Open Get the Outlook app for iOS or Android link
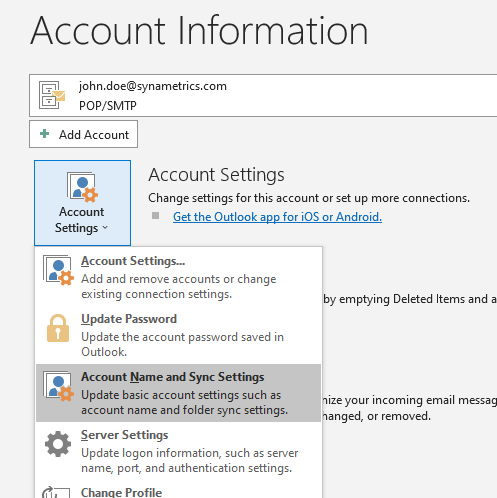 (x=277, y=217)
